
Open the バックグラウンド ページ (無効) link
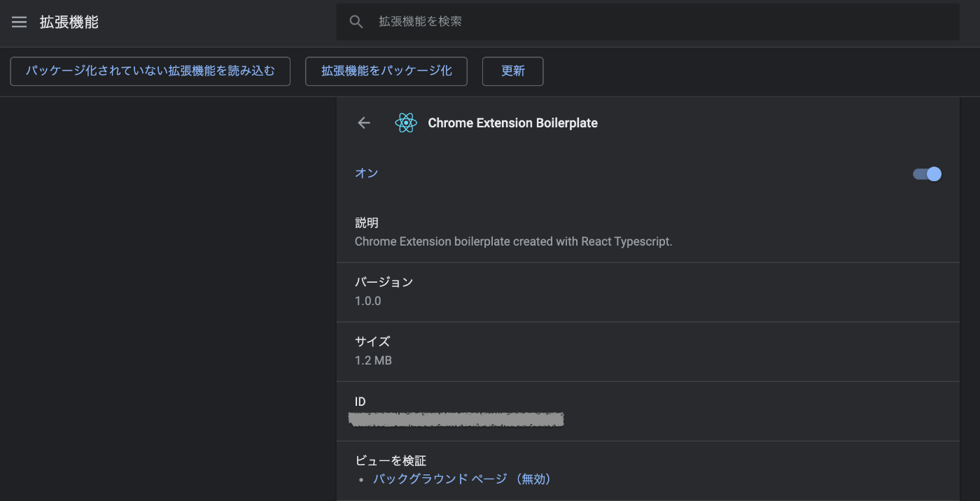[x=462, y=479]
